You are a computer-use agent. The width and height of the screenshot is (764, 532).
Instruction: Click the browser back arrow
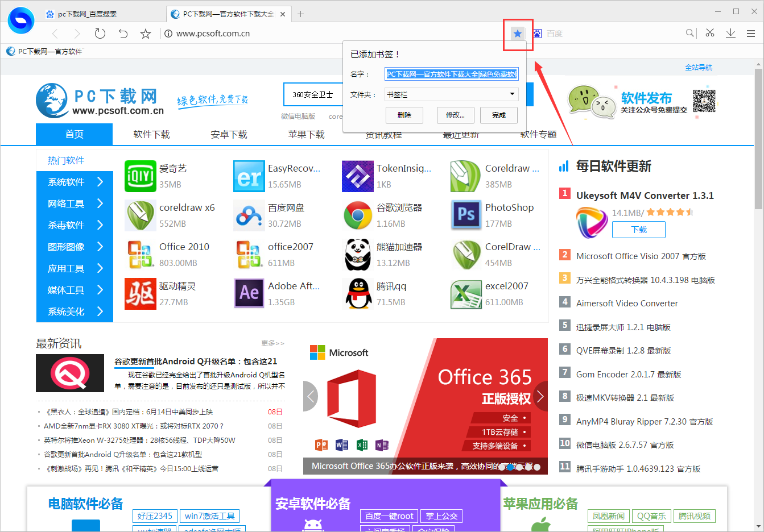55,34
